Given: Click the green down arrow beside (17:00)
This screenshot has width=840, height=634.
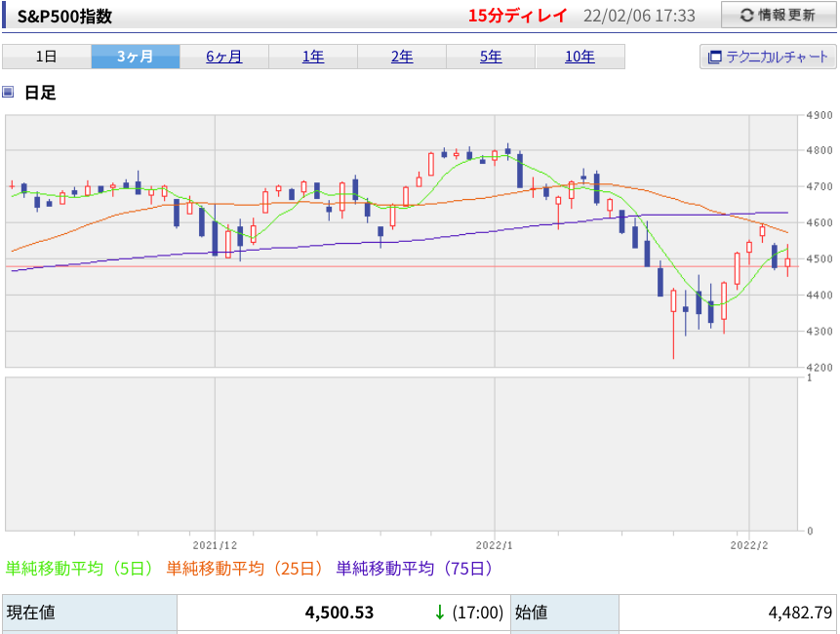Looking at the screenshot, I should 440,613.
